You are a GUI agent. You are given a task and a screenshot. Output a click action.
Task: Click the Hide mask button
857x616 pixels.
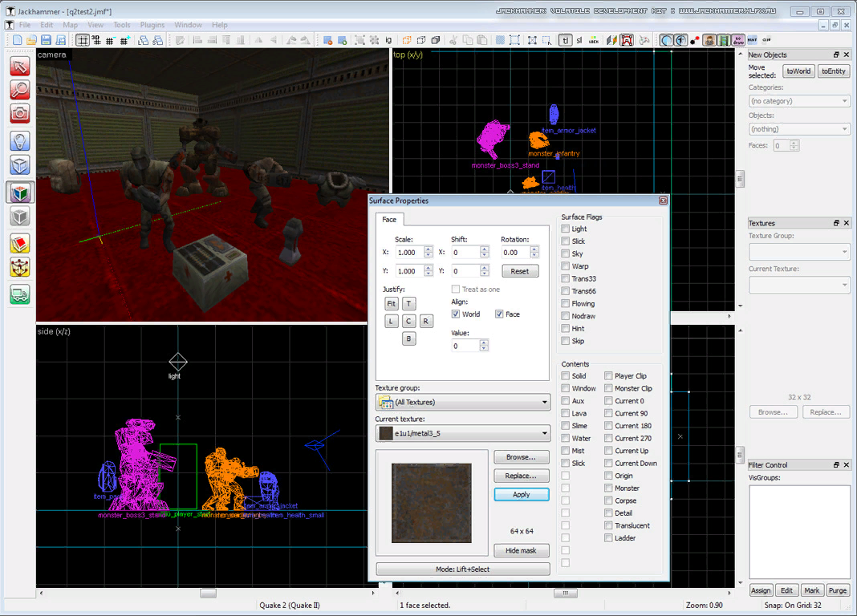tap(521, 550)
